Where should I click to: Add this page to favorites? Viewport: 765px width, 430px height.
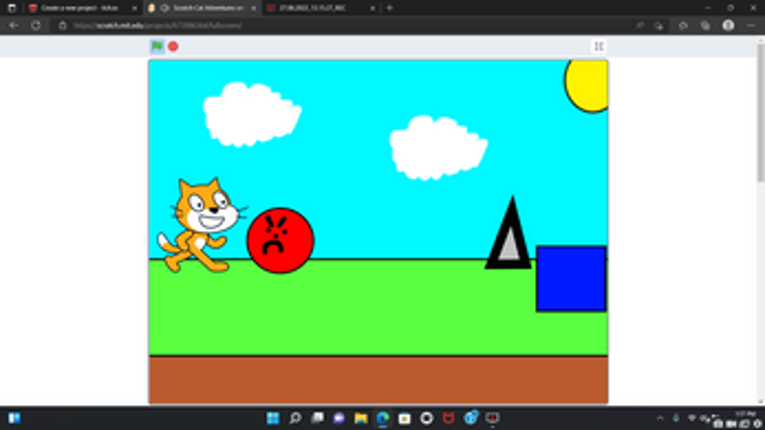pyautogui.click(x=659, y=25)
